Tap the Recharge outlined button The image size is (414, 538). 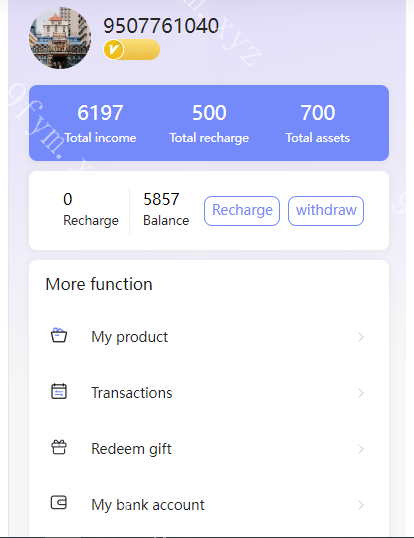pos(242,211)
